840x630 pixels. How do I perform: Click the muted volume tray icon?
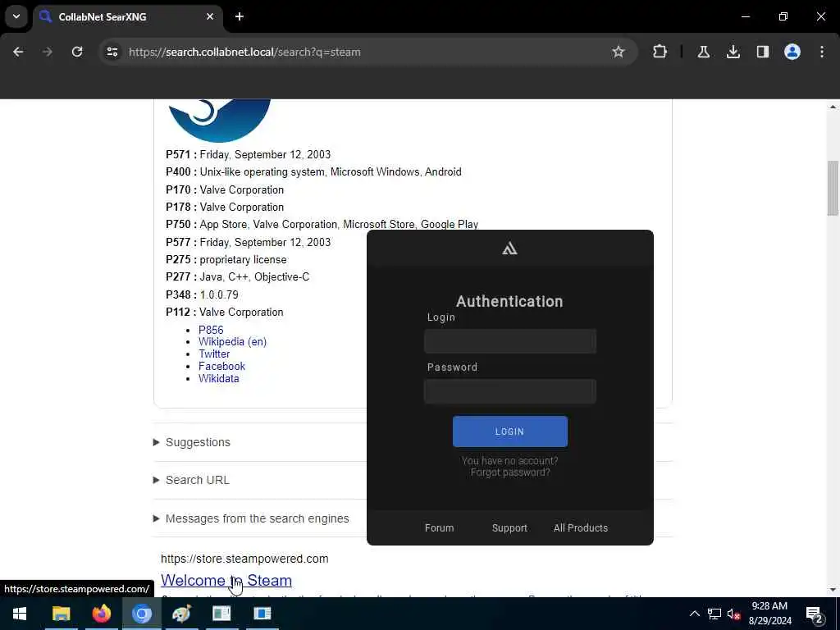coord(733,614)
